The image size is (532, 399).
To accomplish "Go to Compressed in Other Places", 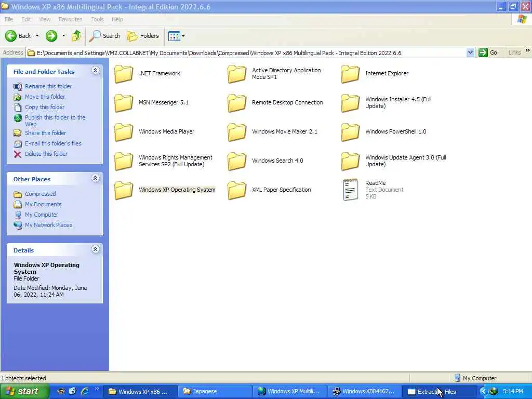I will coord(40,194).
